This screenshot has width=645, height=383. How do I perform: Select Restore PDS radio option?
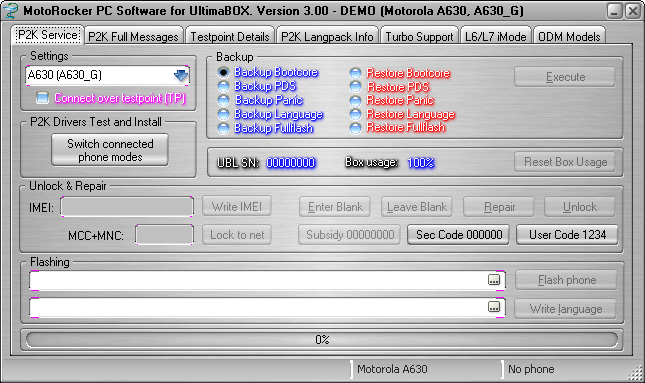[x=355, y=87]
